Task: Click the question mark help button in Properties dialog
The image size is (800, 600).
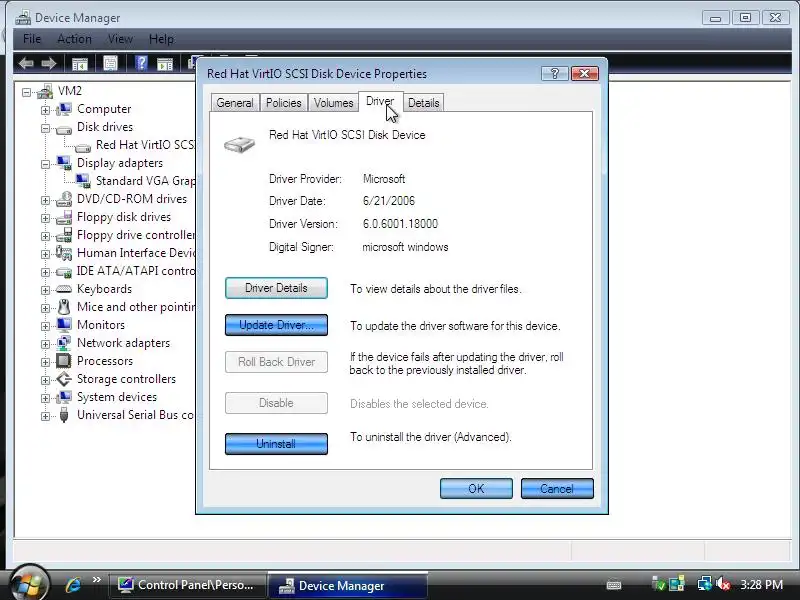Action: coord(555,73)
